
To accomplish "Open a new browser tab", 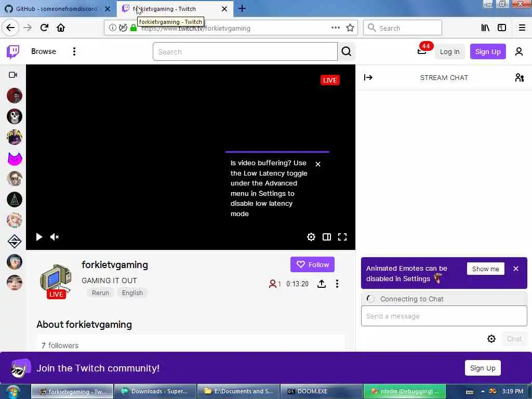I will [242, 8].
